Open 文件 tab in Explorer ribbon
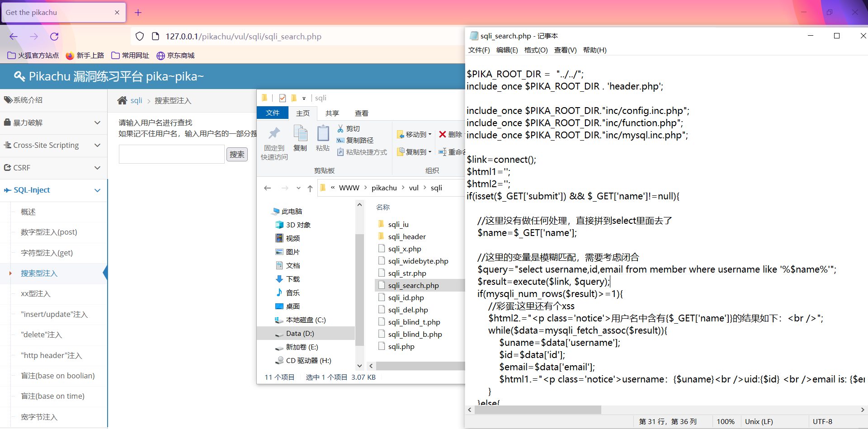The width and height of the screenshot is (868, 429). click(273, 113)
